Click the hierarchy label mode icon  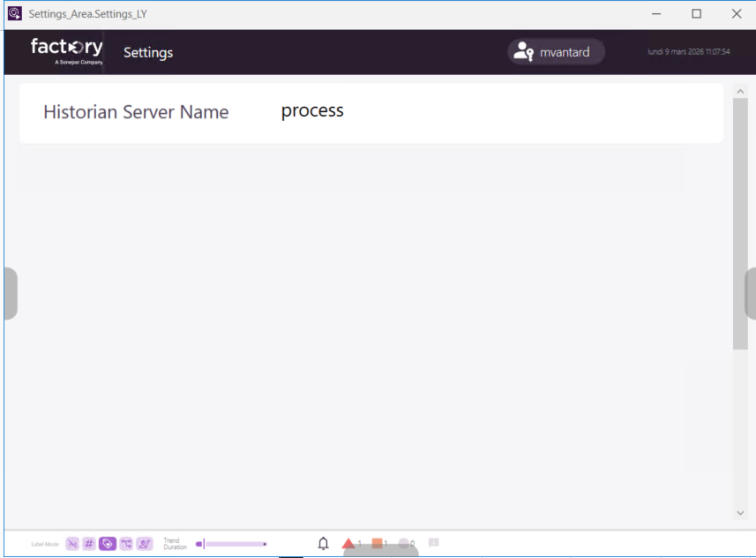126,544
